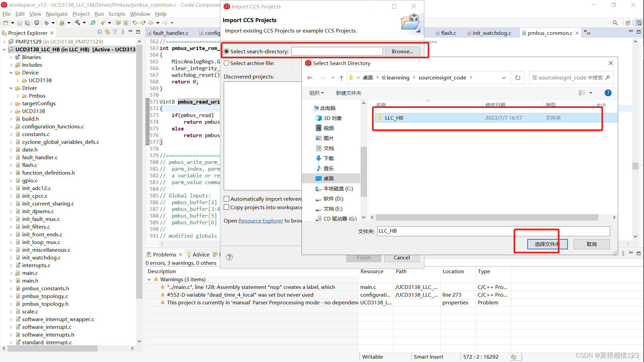The height and width of the screenshot is (362, 644).
Task: Click the folder name input field
Action: [x=493, y=231]
